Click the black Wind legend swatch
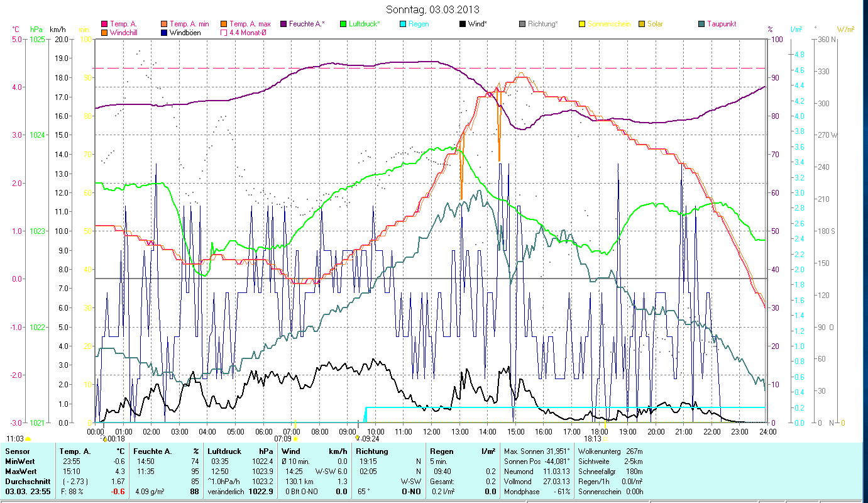This screenshot has width=868, height=503. click(463, 24)
